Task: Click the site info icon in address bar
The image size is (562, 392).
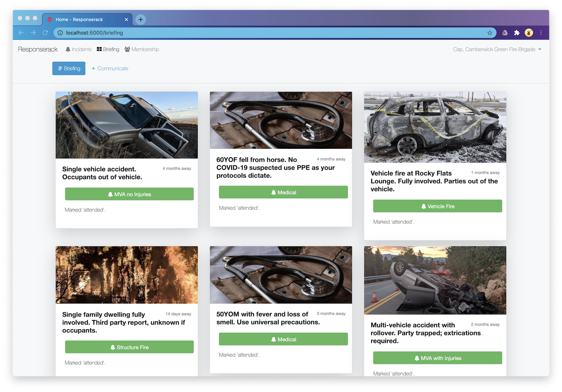Action: point(60,33)
